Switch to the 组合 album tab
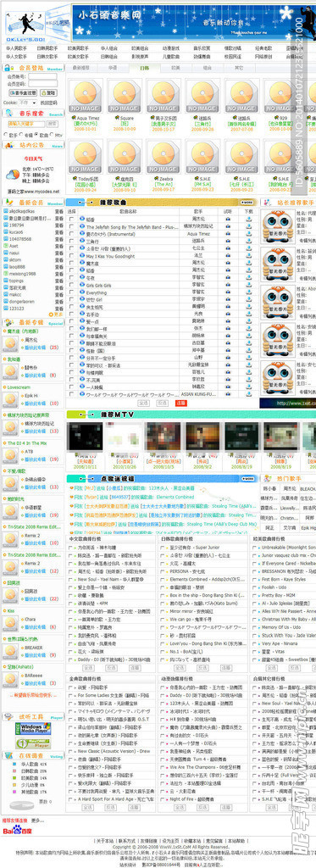 pyautogui.click(x=208, y=68)
